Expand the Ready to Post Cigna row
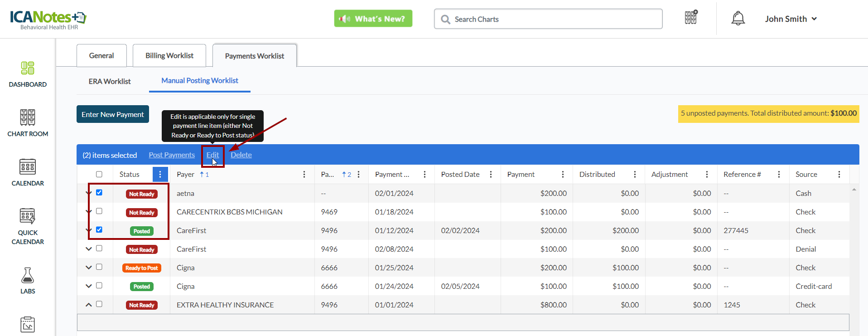Screen dimensions: 868x336 tap(89, 268)
